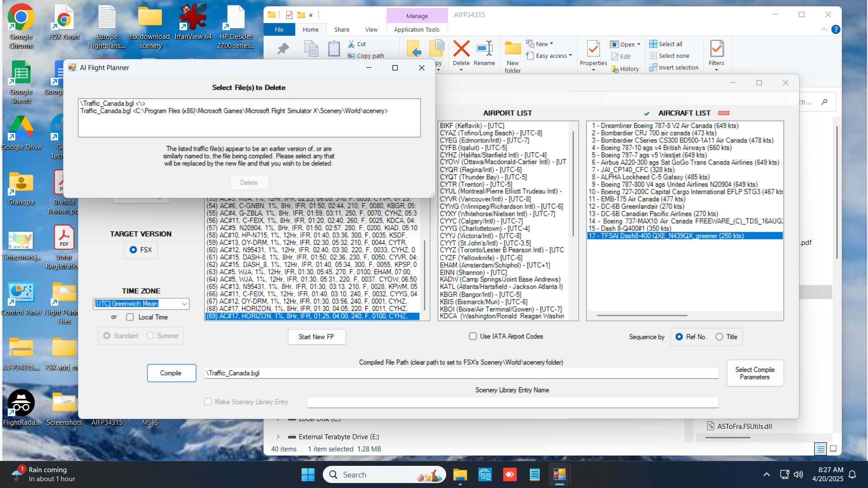Image resolution: width=868 pixels, height=488 pixels.
Task: Click the Compile button
Action: 171,373
